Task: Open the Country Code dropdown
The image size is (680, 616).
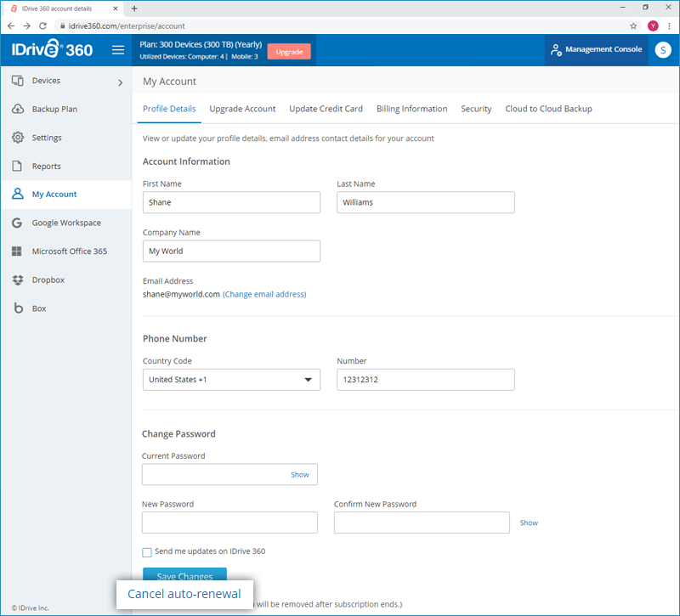Action: point(231,380)
